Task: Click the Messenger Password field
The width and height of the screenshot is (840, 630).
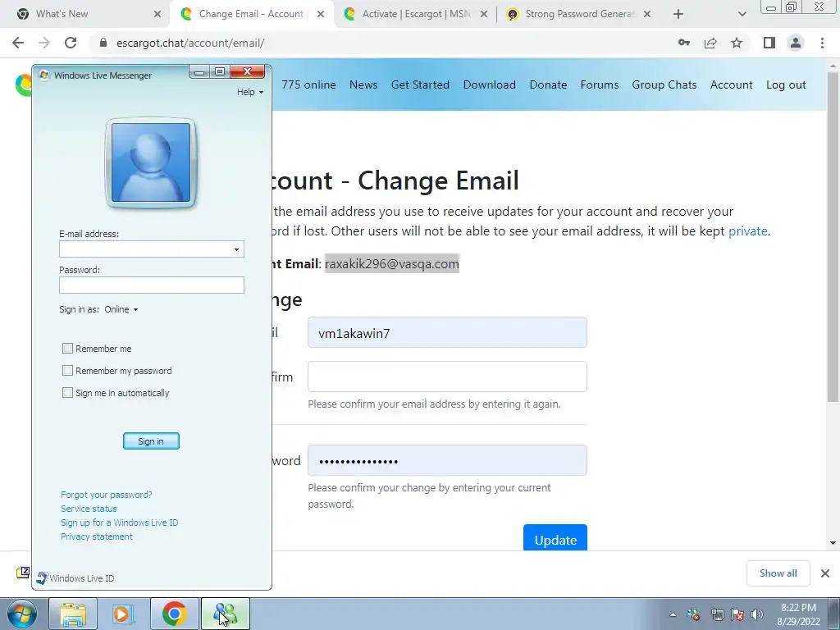Action: [152, 285]
